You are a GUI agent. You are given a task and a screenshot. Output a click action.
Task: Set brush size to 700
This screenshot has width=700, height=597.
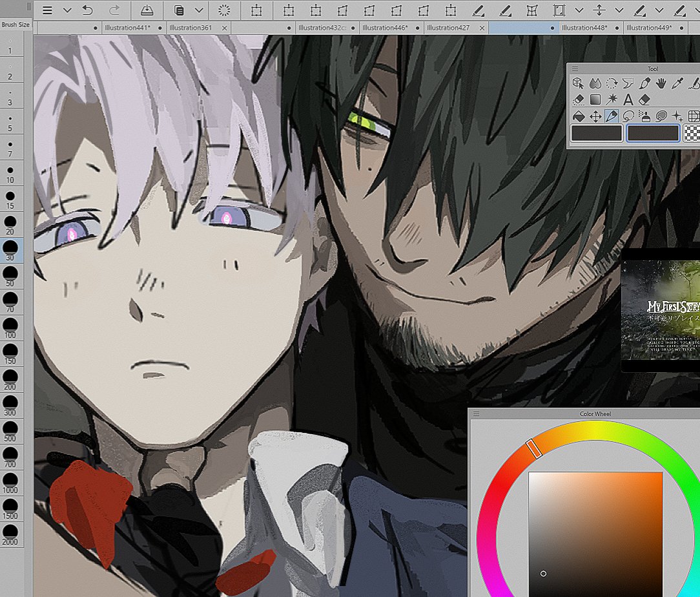pyautogui.click(x=10, y=457)
